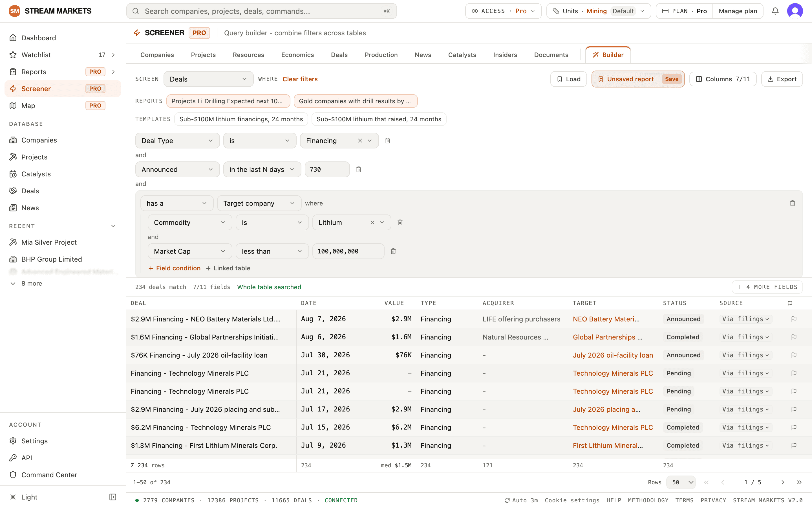Click the Stream Markets SM logo

pos(14,11)
